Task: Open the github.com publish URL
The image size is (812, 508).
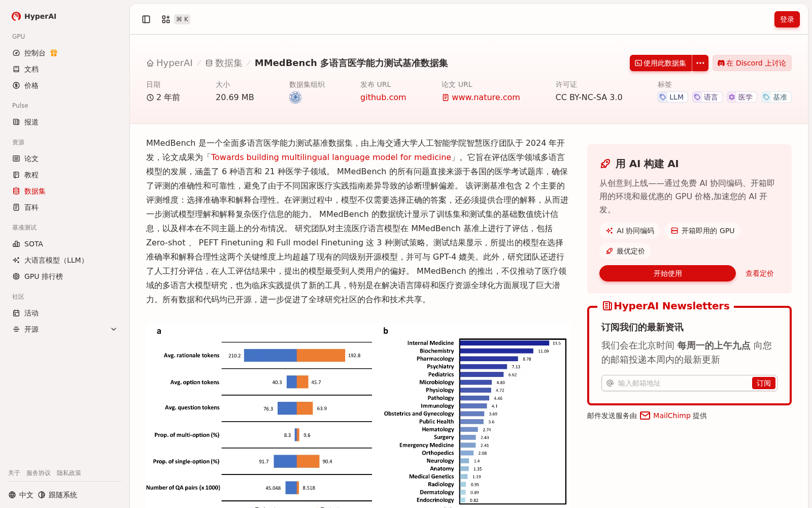Action: click(x=383, y=98)
